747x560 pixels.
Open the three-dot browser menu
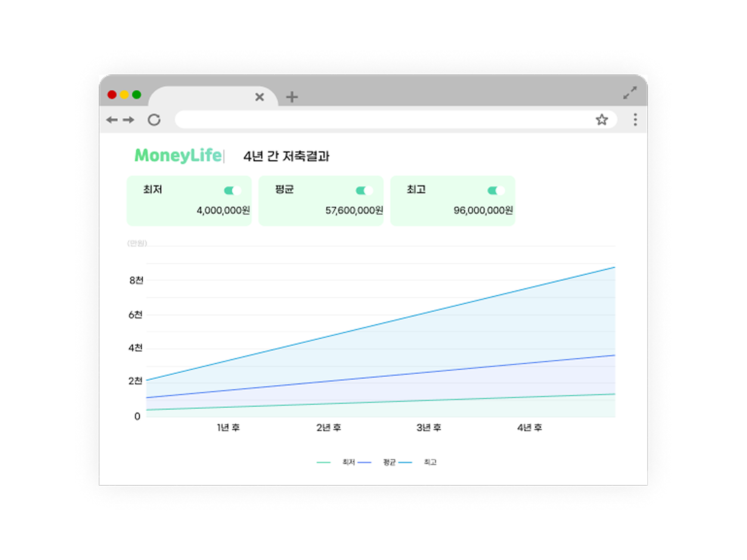point(635,120)
